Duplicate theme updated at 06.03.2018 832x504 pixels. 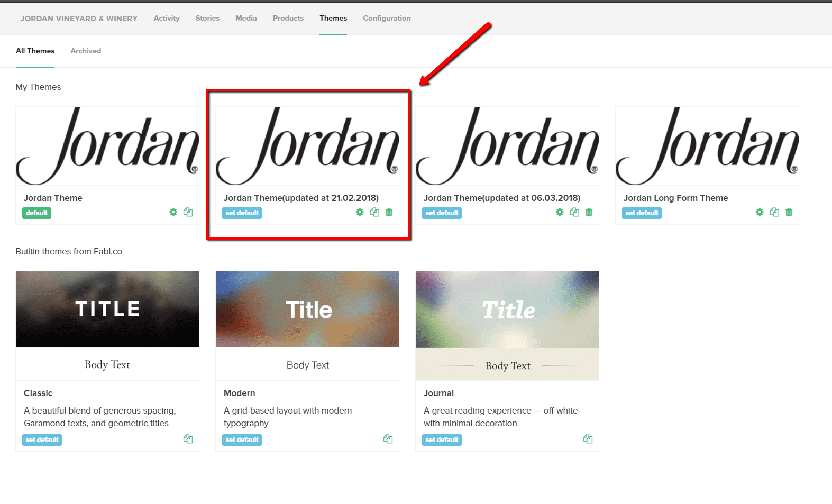coord(574,212)
